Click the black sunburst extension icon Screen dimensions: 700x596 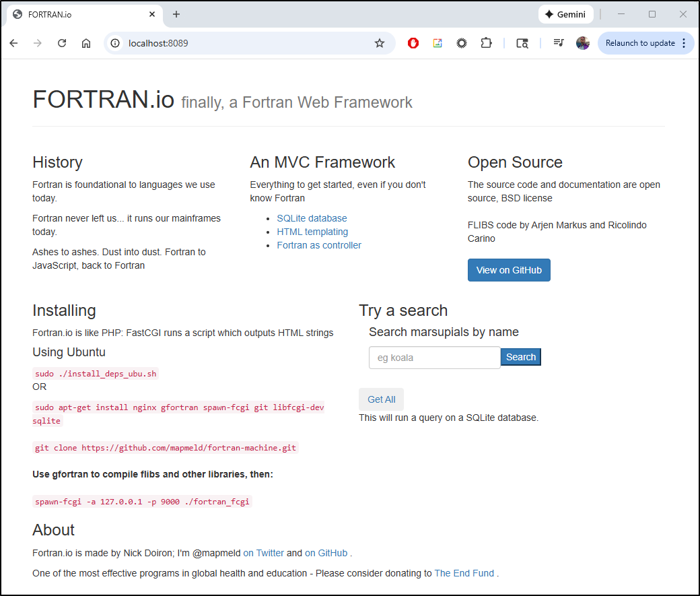(x=462, y=43)
